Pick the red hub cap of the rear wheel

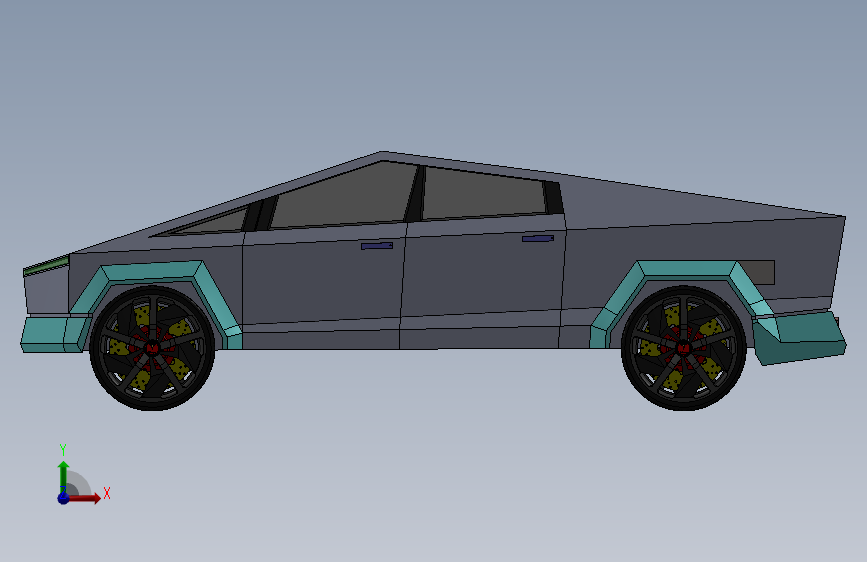[x=683, y=348]
